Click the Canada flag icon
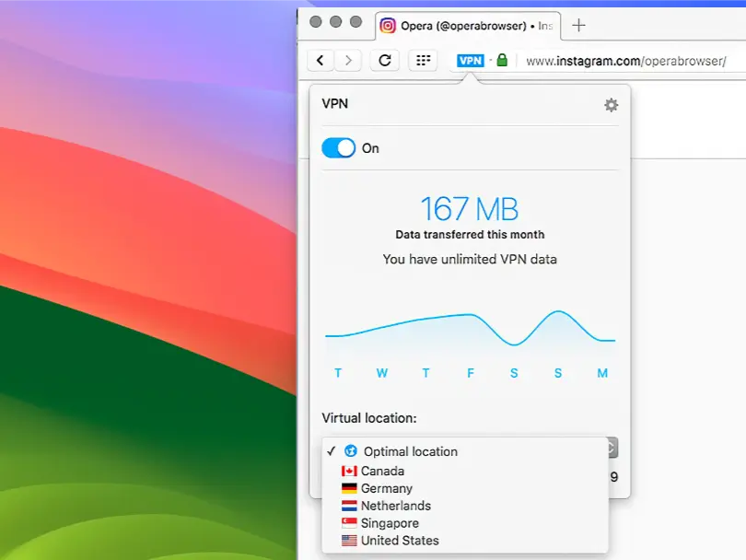 [x=349, y=471]
